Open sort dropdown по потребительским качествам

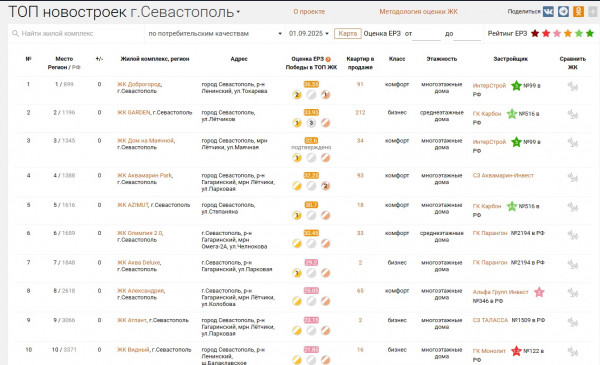pyautogui.click(x=215, y=34)
